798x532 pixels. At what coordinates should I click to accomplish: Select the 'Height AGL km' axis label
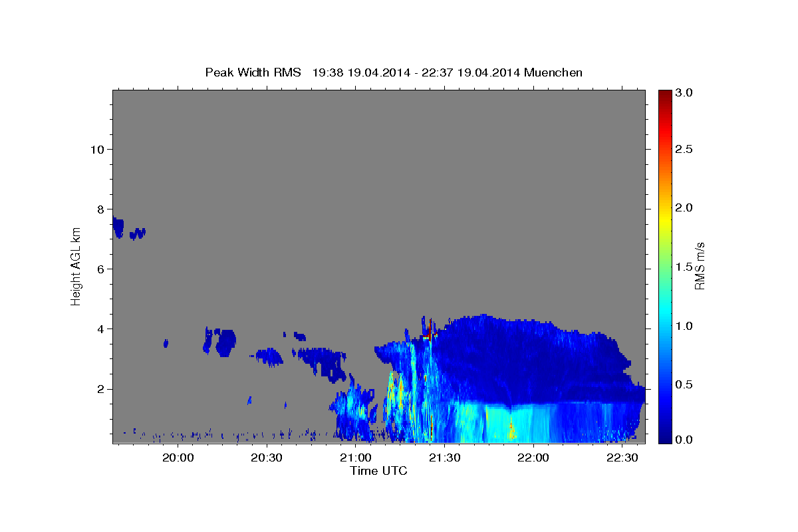click(76, 266)
